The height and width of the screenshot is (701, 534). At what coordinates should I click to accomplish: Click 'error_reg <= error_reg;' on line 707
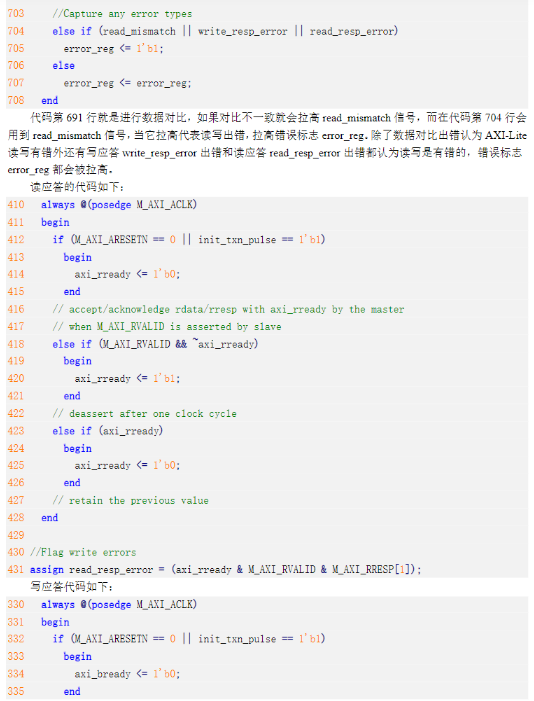pos(127,83)
